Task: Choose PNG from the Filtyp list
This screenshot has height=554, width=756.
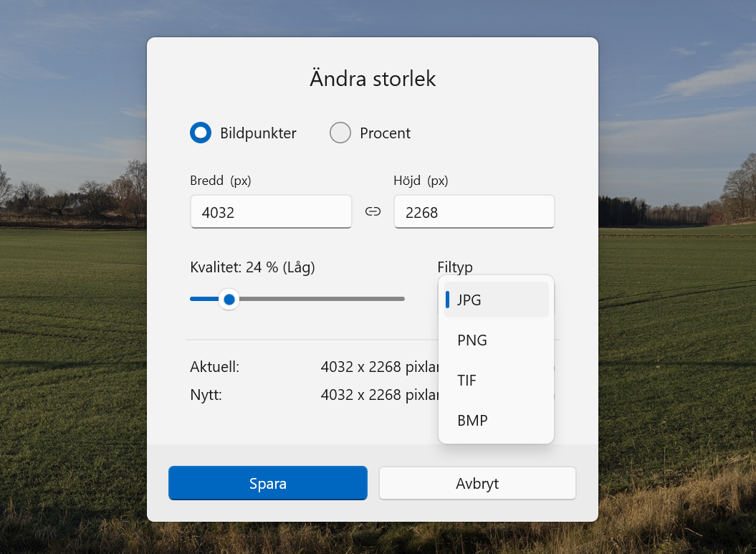Action: [496, 340]
